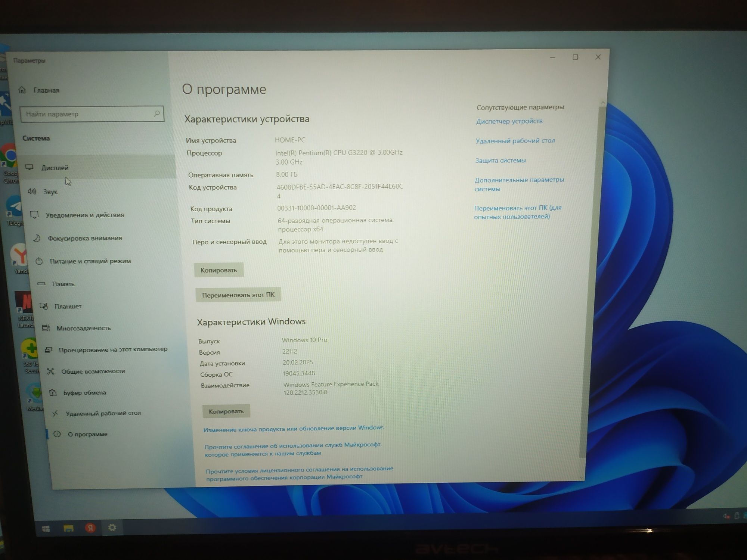Screen dimensions: 747x560
Task: Click the power icon beside Питание
Action: pyautogui.click(x=39, y=261)
